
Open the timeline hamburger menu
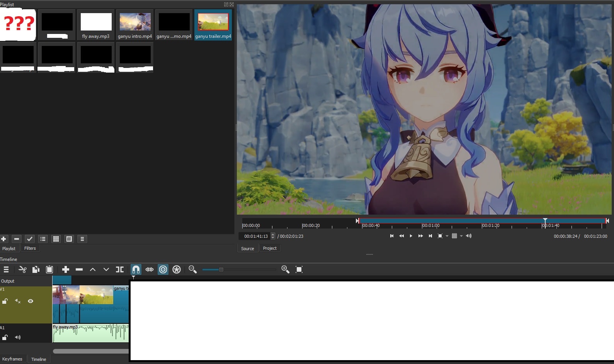click(6, 269)
